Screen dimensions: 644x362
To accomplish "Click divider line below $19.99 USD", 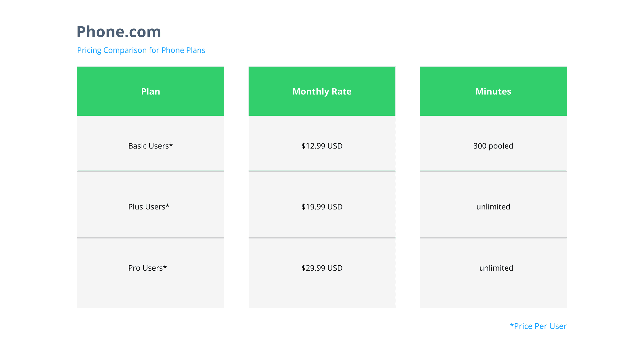I will 322,238.
